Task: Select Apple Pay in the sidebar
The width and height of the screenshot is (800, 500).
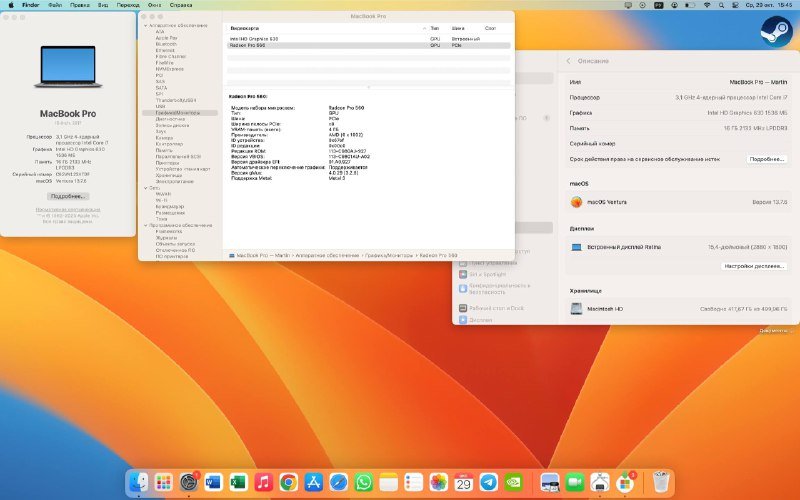Action: tap(166, 38)
